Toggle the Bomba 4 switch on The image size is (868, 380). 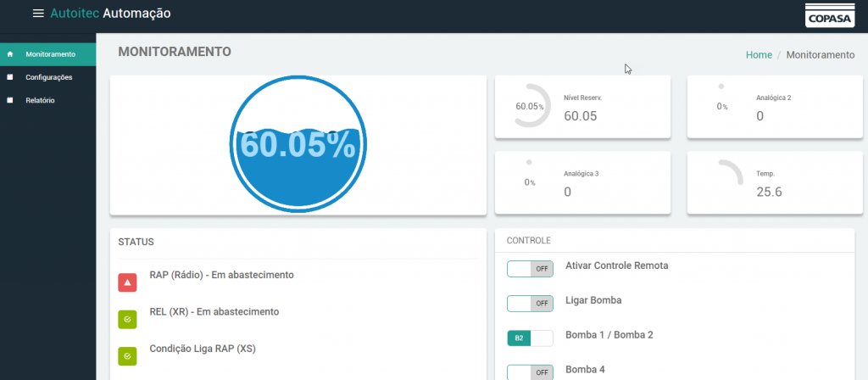click(x=530, y=372)
